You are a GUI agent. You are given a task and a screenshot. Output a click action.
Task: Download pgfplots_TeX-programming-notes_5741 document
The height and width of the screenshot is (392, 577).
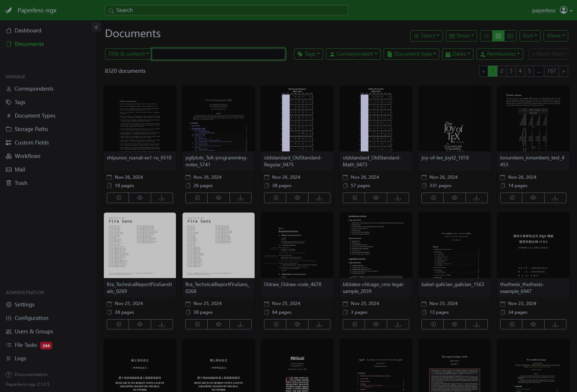pos(240,198)
